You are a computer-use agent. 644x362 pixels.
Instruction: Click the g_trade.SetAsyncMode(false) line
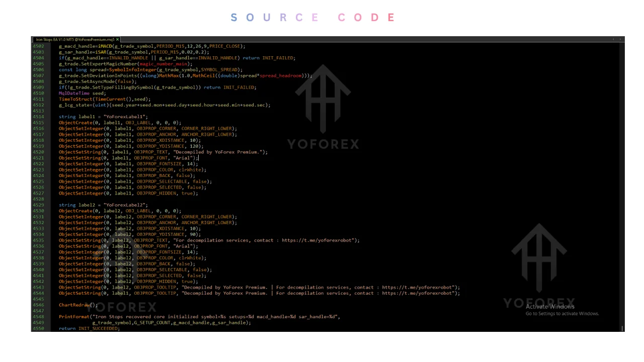[98, 81]
